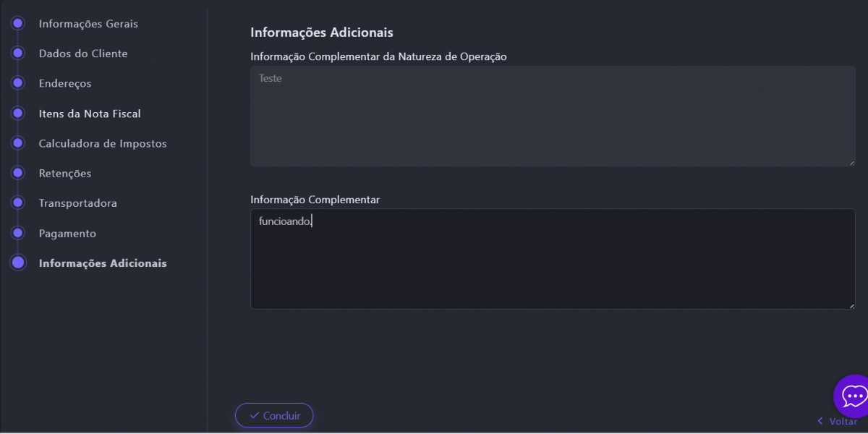The image size is (868, 434).
Task: Click the Voltar link
Action: coord(843,421)
